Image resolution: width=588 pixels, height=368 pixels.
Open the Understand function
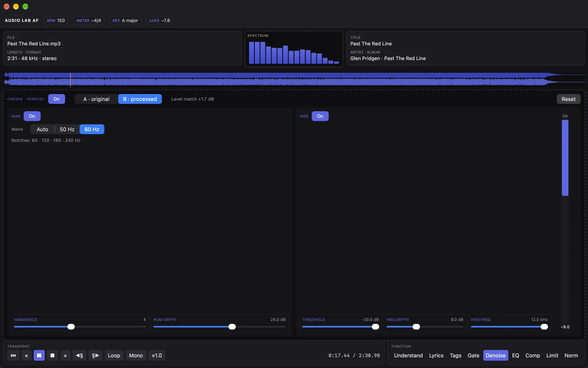(408, 355)
